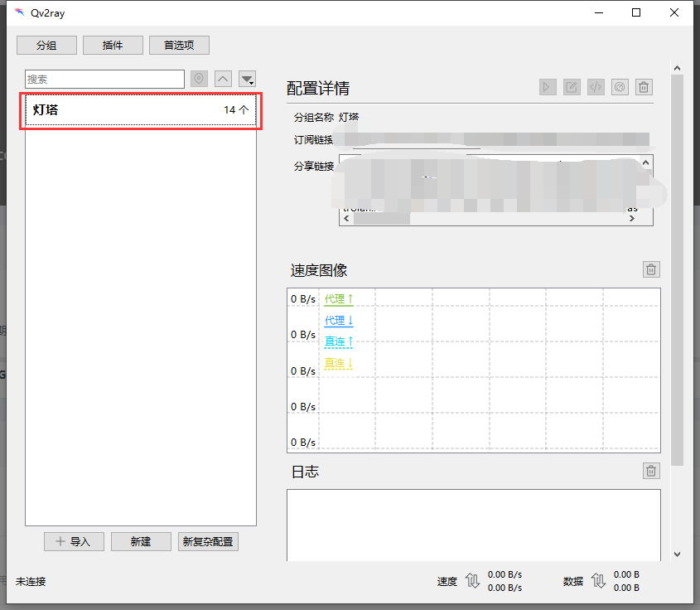Toggle the 代理 ↑ upload legend

(339, 299)
